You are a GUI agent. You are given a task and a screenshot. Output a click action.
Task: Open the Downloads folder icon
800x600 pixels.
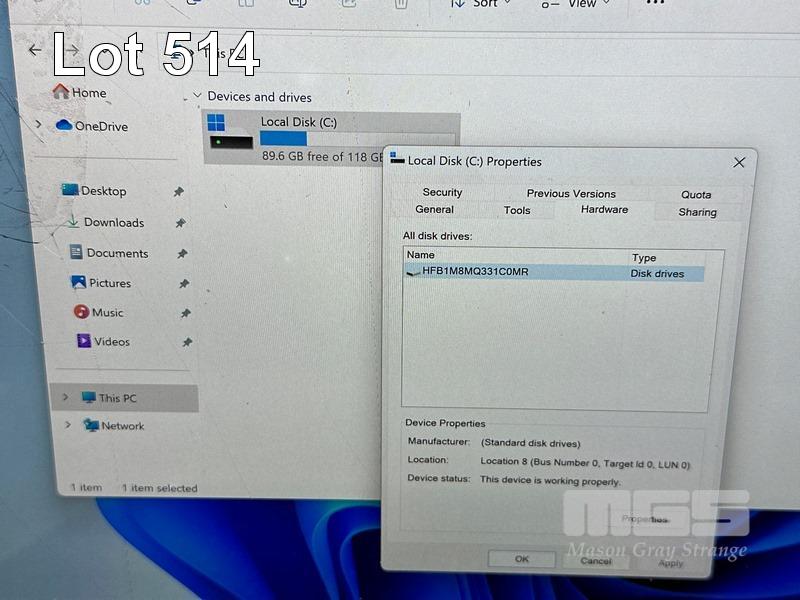(x=72, y=222)
